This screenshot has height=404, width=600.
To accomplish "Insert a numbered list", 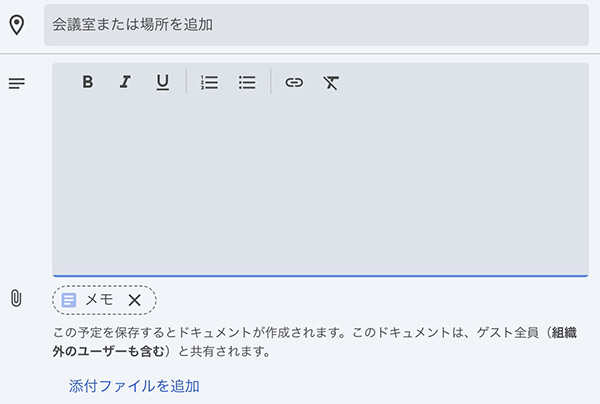I will [209, 82].
